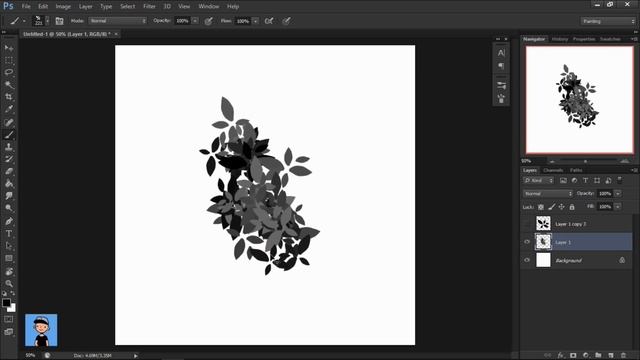The width and height of the screenshot is (640, 360).
Task: Select the Eyedropper tool
Action: 9,109
